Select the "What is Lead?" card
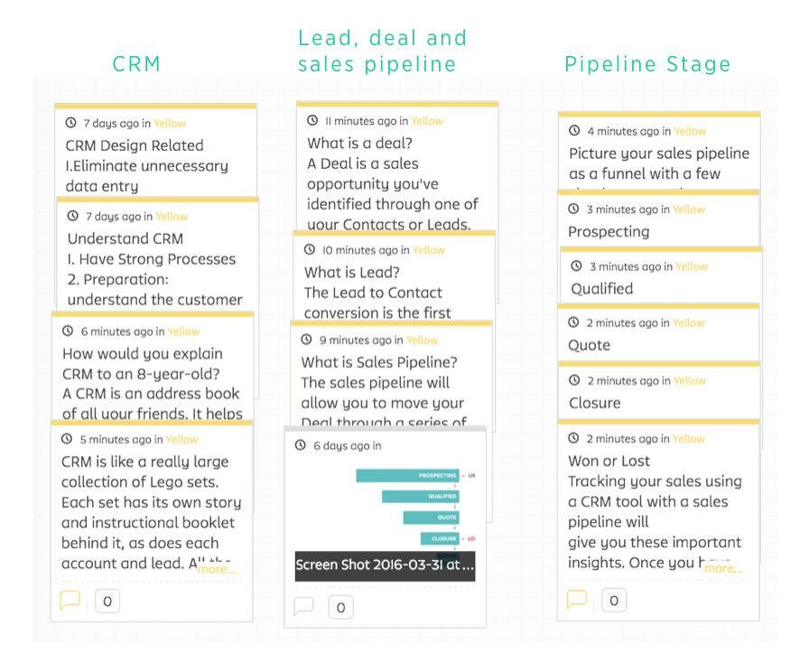 tap(393, 282)
